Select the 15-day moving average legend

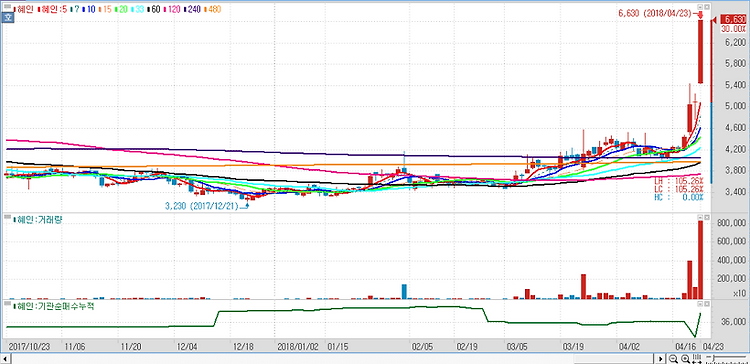[105, 9]
